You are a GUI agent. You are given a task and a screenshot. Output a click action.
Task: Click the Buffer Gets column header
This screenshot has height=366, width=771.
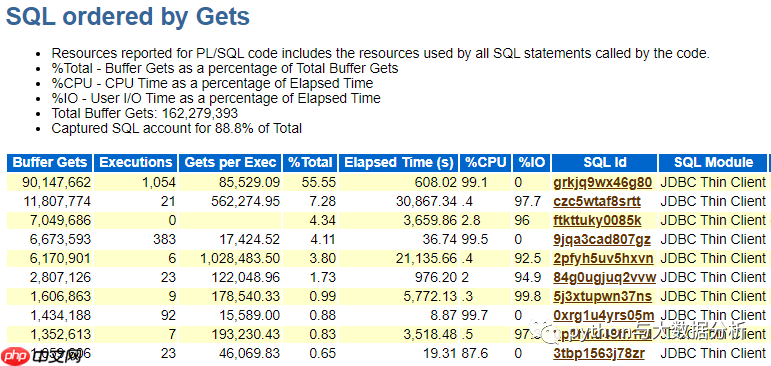(50, 163)
